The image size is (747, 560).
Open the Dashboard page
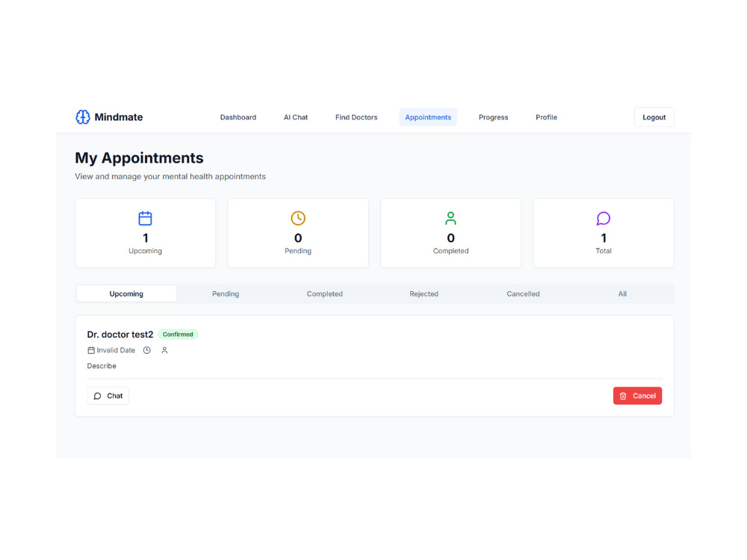(x=238, y=117)
